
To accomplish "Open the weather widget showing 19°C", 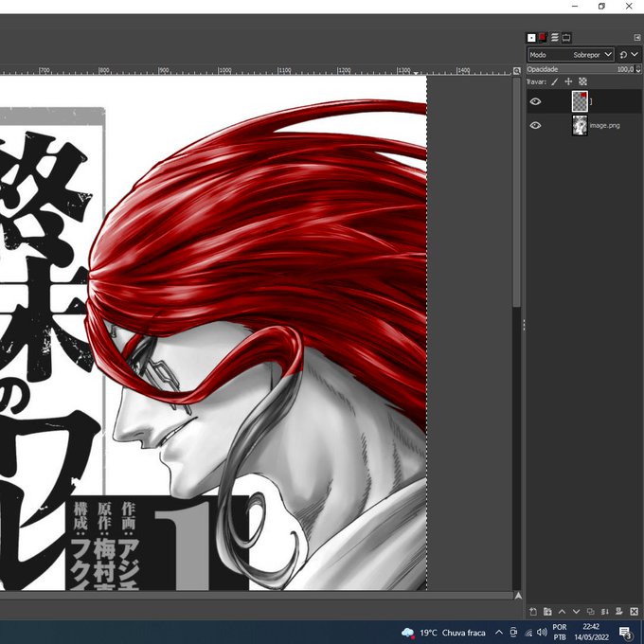I will pos(443,633).
